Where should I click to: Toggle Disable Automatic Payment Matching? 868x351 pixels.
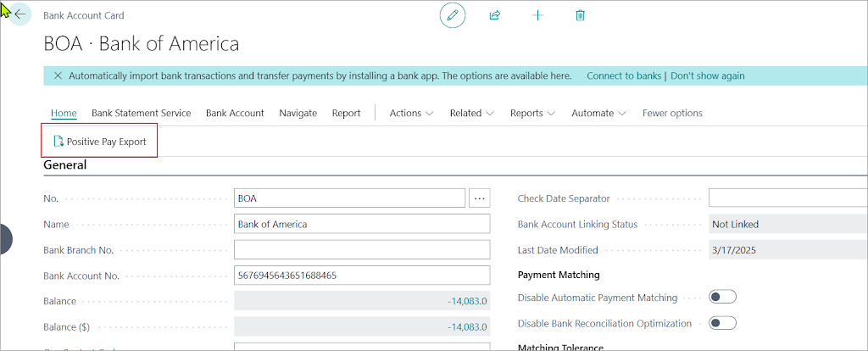[x=722, y=298]
